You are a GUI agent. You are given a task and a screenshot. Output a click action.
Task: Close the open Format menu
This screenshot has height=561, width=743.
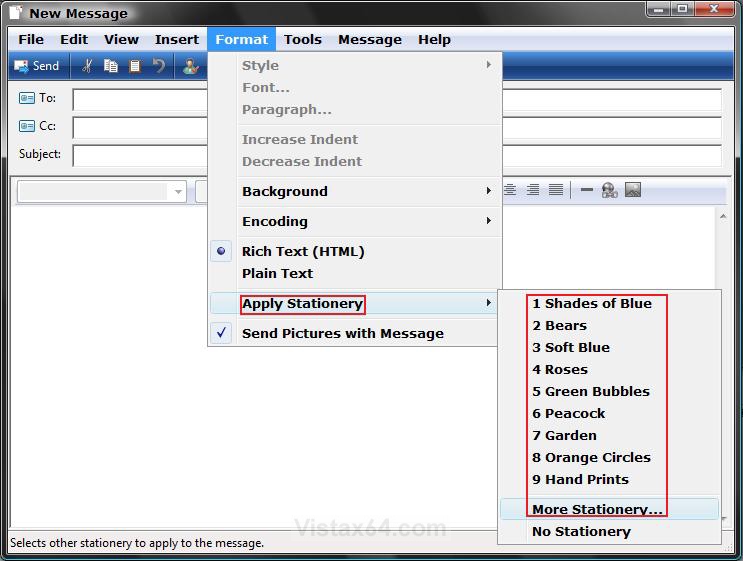tap(241, 39)
